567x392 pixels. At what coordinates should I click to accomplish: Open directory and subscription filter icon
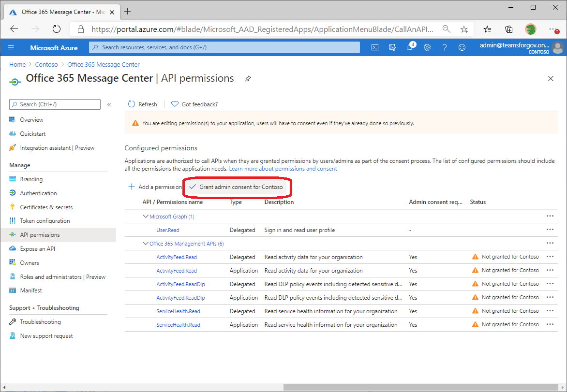[x=392, y=47]
